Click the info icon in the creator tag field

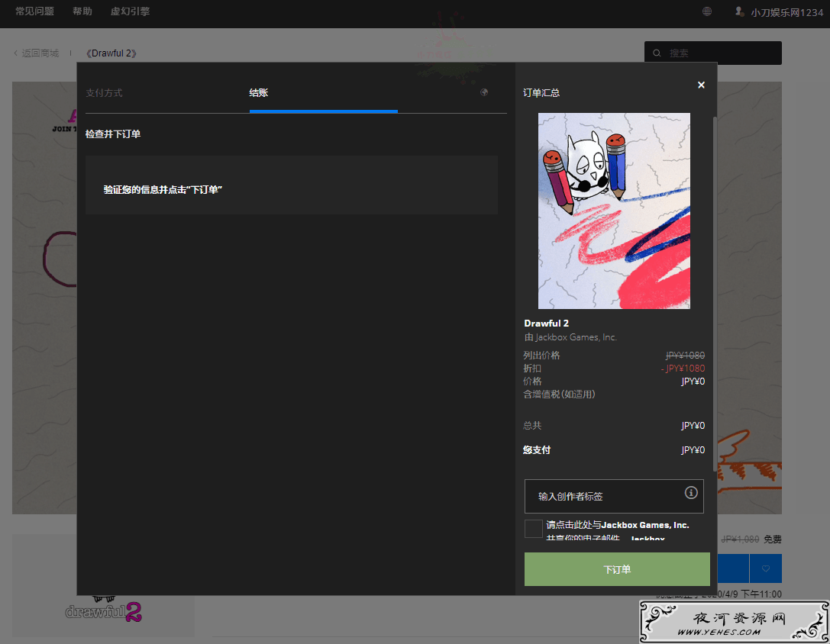[x=691, y=493]
